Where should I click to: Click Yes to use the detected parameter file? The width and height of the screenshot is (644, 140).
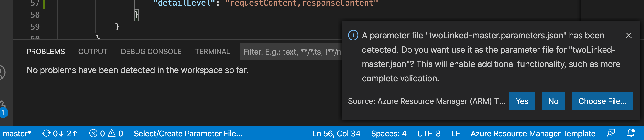pos(522,101)
